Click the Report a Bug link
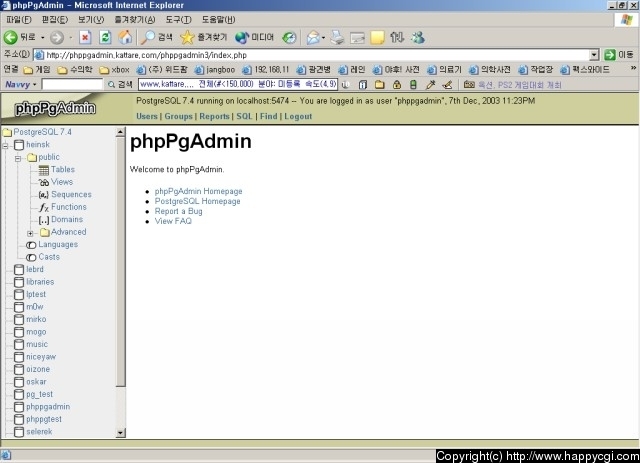This screenshot has width=640, height=463. pyautogui.click(x=178, y=211)
